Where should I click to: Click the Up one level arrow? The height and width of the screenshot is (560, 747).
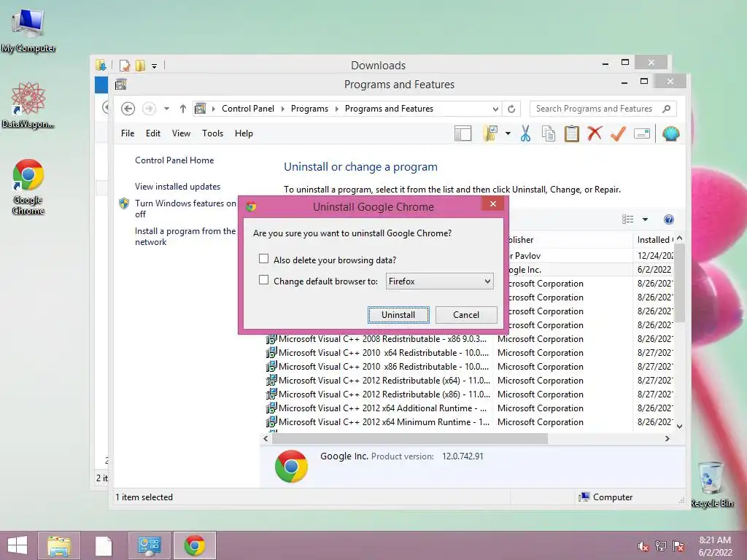coord(183,109)
